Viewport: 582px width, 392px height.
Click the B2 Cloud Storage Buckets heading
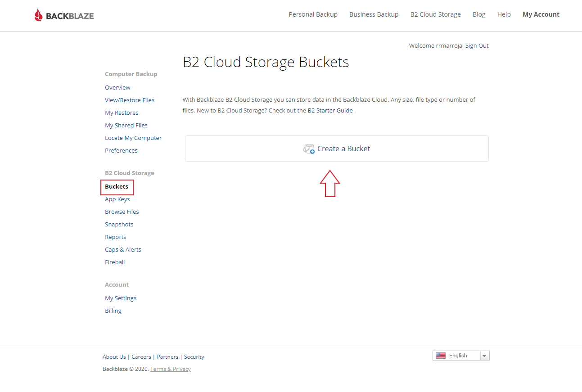(266, 62)
